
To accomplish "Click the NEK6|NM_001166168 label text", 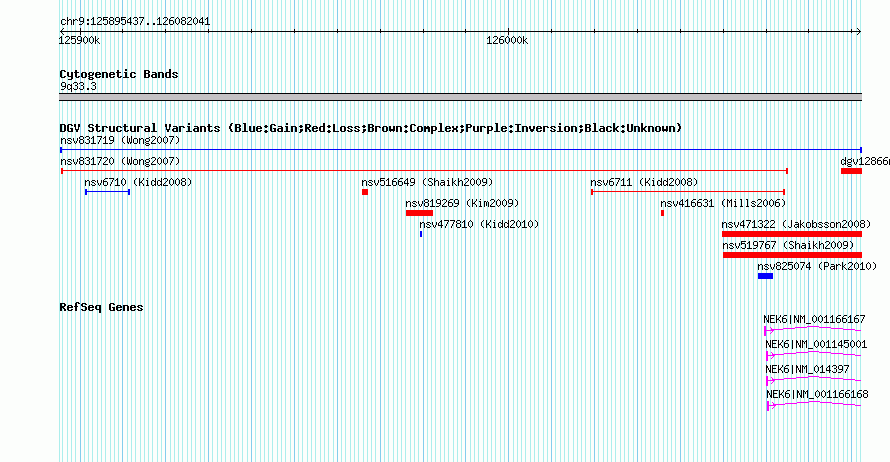I will (x=817, y=394).
